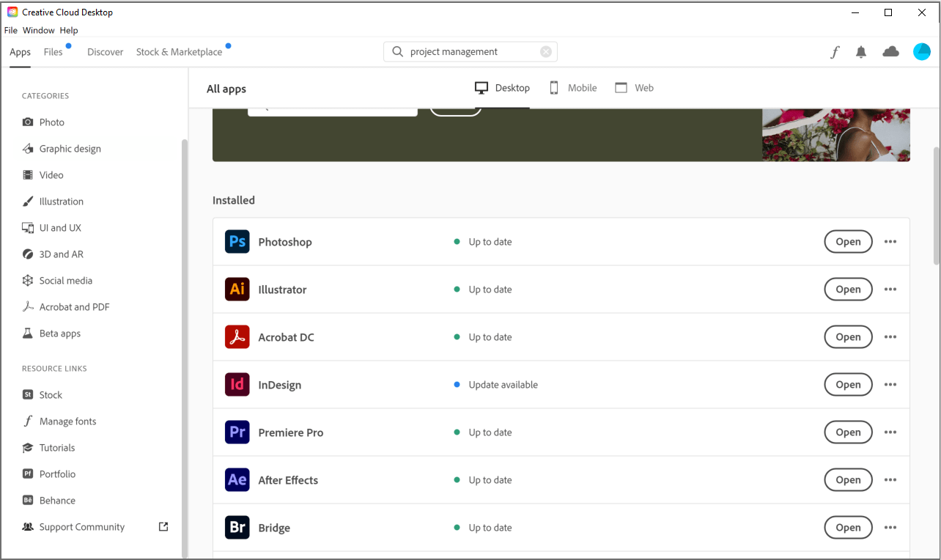The image size is (941, 560).
Task: Switch to the Discover tab
Action: coord(105,51)
